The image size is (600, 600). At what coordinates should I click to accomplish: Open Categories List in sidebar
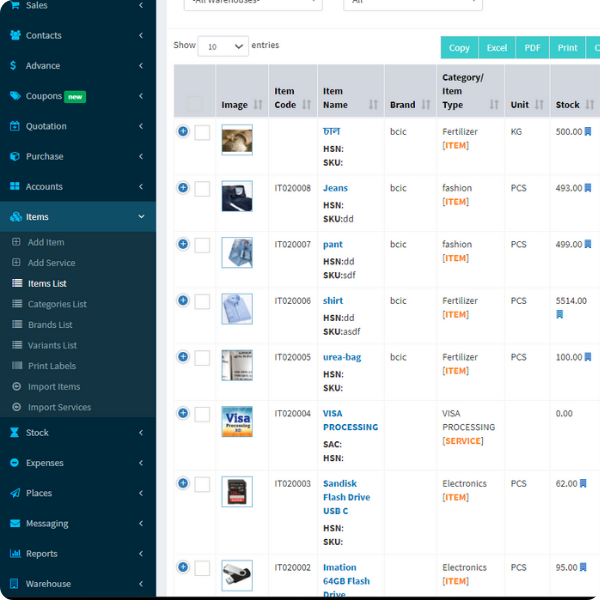[x=57, y=304]
